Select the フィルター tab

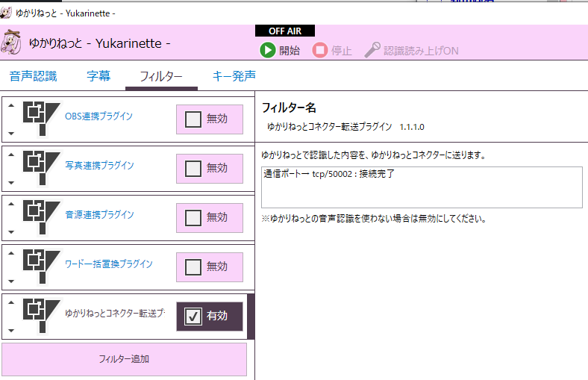[x=161, y=76]
